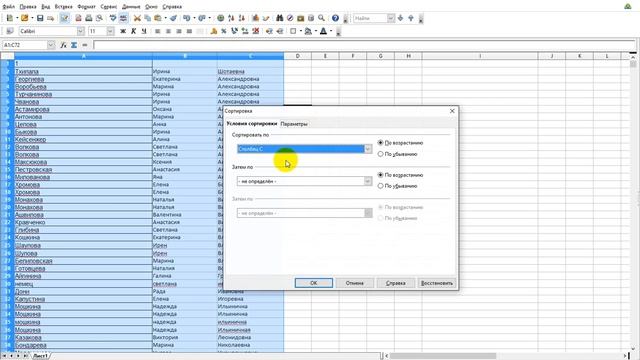Click the Background Color paint bucket icon
640x360 pixels.
tap(308, 31)
